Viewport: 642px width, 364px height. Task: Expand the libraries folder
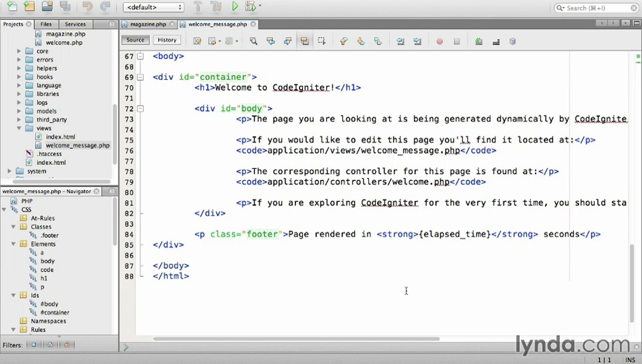click(x=19, y=94)
